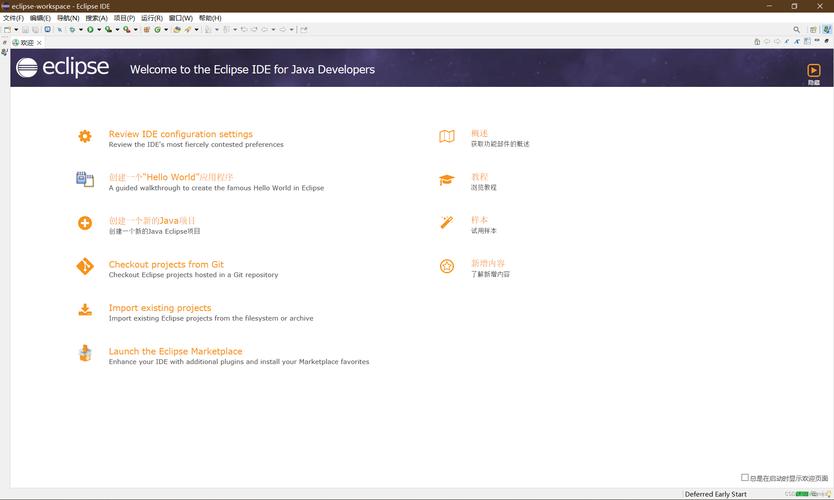This screenshot has height=500, width=834.
Task: Click the New Java Package icon
Action: (146, 30)
